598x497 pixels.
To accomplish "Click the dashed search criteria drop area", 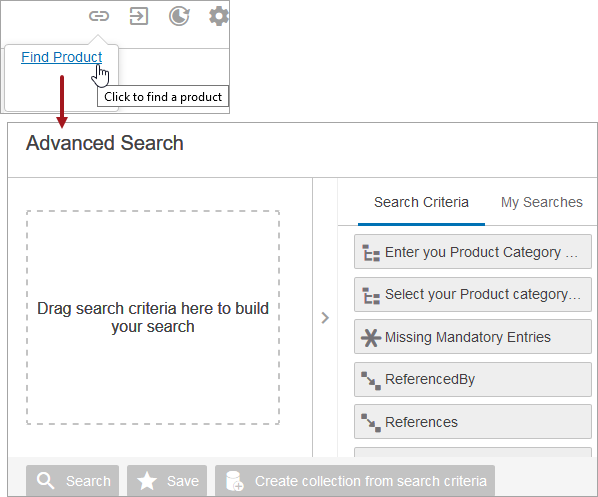I will tap(153, 317).
